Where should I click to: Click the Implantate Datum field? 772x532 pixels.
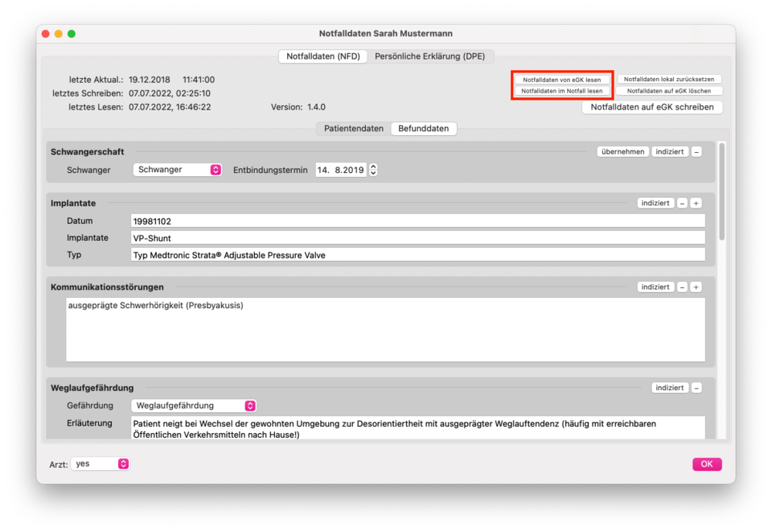[x=418, y=221]
